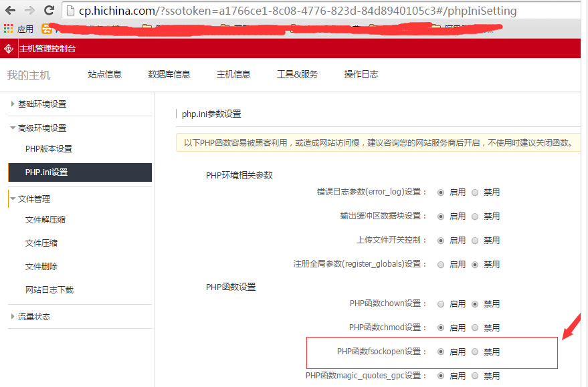588x387 pixels.
Task: Enable PHP函数fsockopen radio 启用
Action: pyautogui.click(x=441, y=352)
